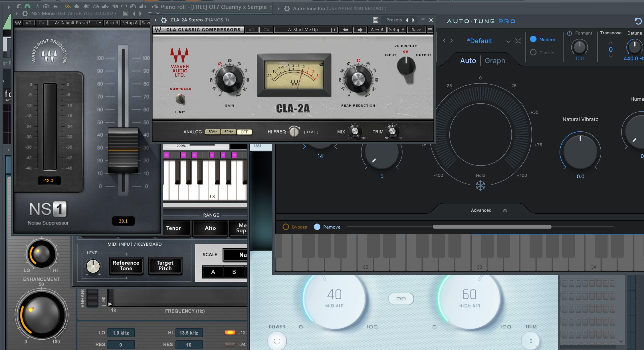Click CLA-2A redo arrow

pos(266,30)
